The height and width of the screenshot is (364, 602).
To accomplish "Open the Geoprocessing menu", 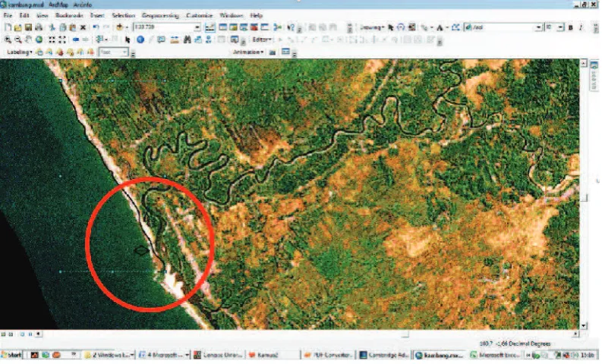I will [x=160, y=16].
